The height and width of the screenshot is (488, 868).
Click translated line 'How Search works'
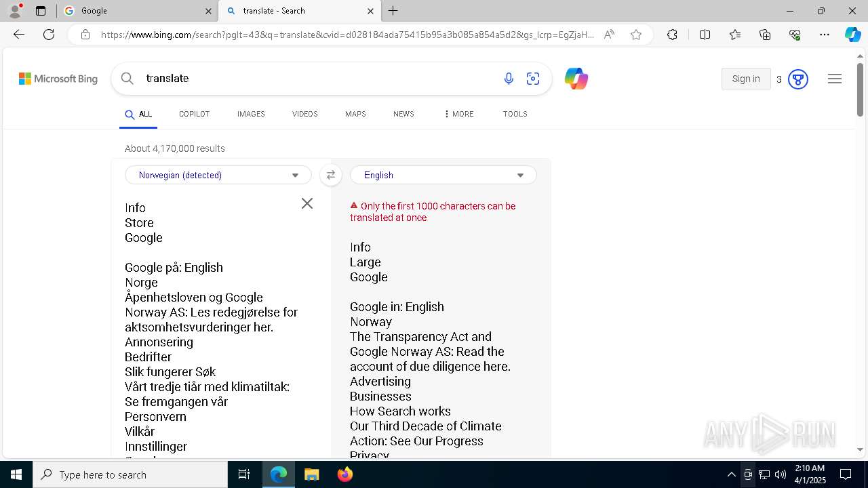400,411
